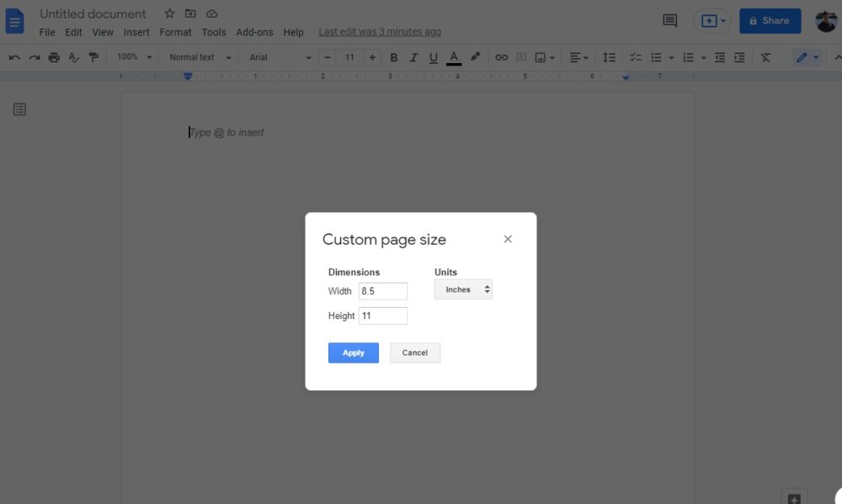Toggle bold formatting

[393, 57]
